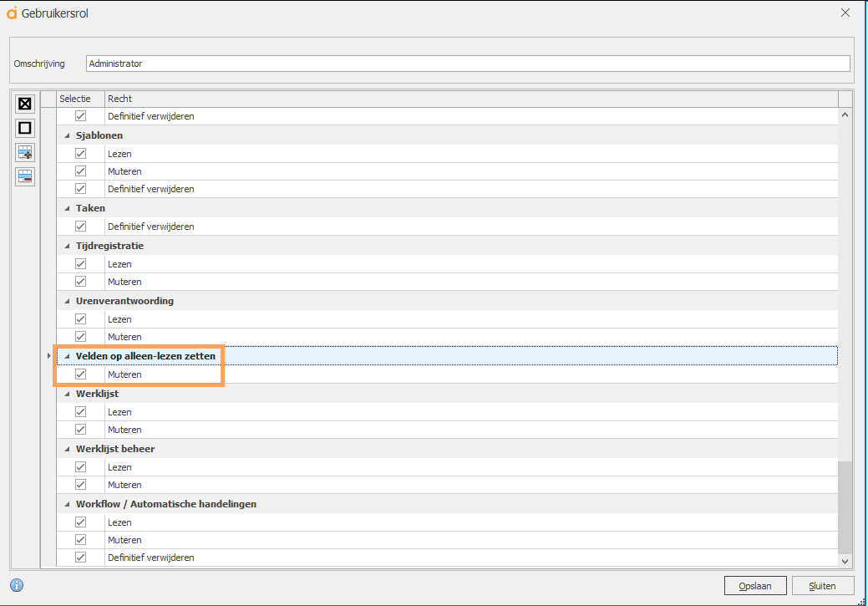Select the Urenverantwoording group title
868x606 pixels.
(x=124, y=301)
